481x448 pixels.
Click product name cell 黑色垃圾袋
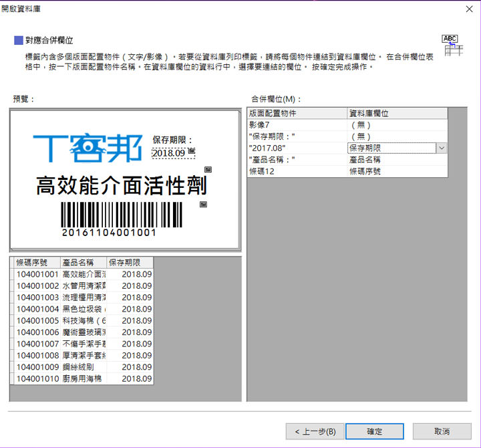pos(84,309)
